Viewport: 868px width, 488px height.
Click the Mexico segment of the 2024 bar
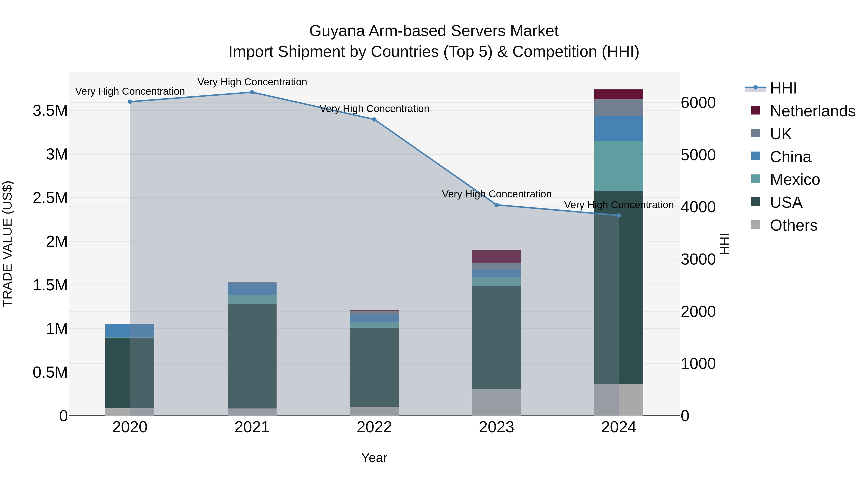point(619,166)
